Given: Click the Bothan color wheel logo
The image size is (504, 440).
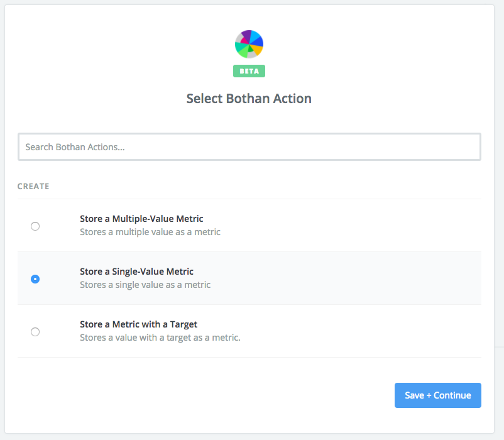Looking at the screenshot, I should pos(249,44).
